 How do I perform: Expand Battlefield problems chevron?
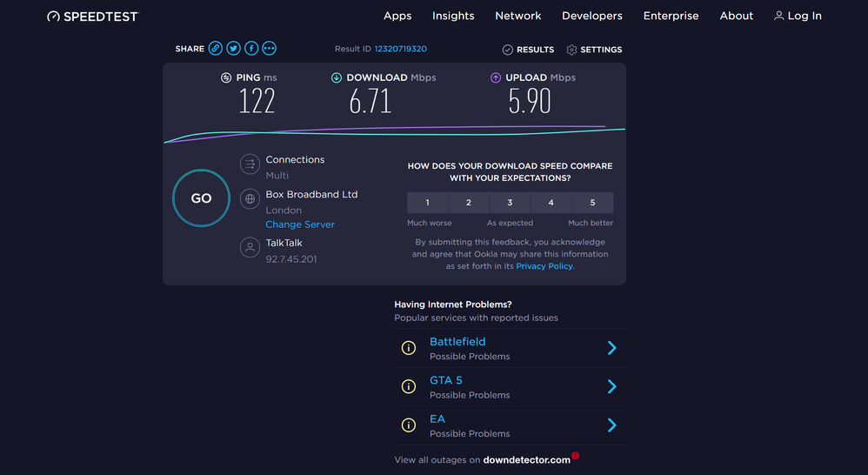pyautogui.click(x=611, y=348)
